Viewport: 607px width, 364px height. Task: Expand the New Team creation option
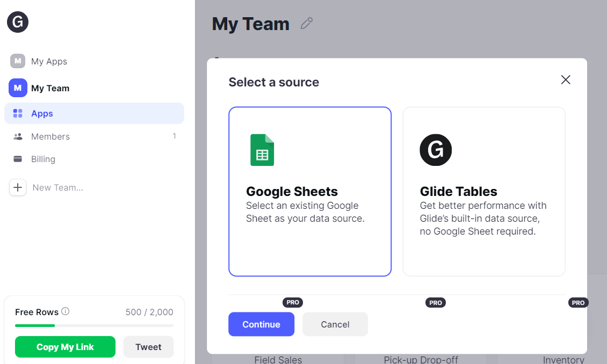[18, 187]
